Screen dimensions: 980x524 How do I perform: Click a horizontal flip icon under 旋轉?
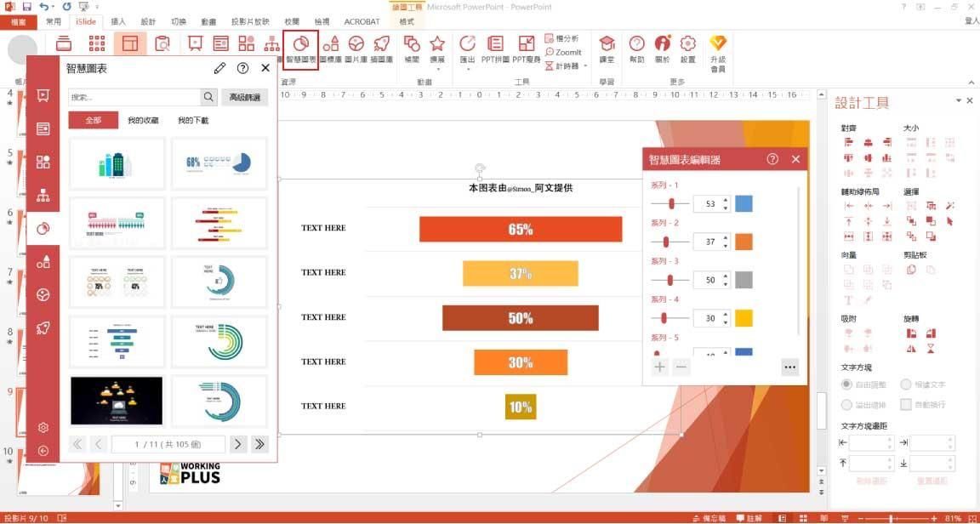pyautogui.click(x=911, y=349)
